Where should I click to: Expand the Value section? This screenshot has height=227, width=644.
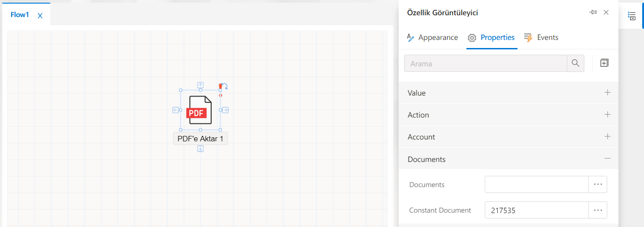coord(608,93)
